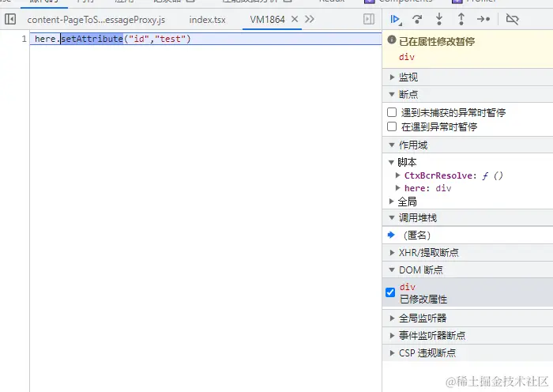
Task: Click the "test" string in code
Action: click(170, 39)
